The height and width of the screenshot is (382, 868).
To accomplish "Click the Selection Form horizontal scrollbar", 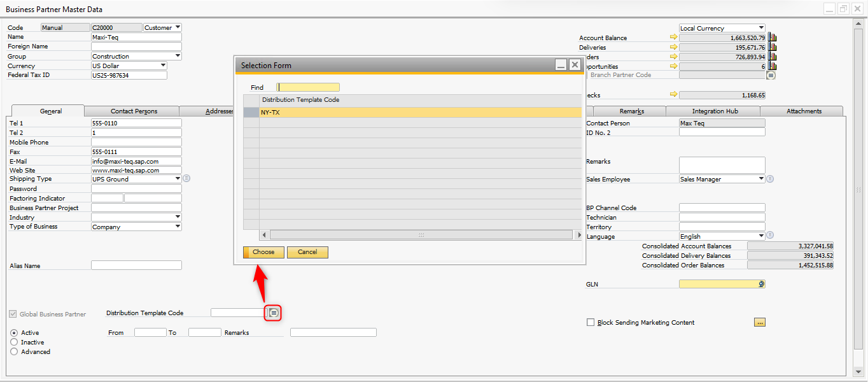I will click(x=420, y=235).
